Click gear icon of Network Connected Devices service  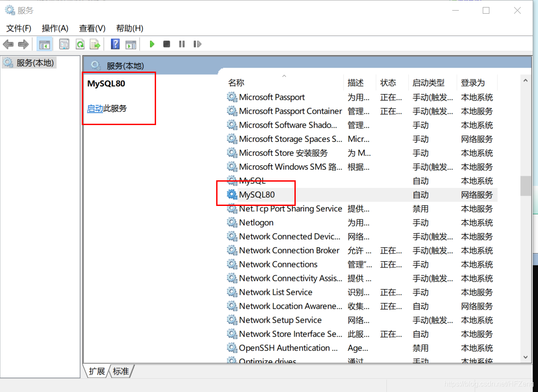[232, 236]
